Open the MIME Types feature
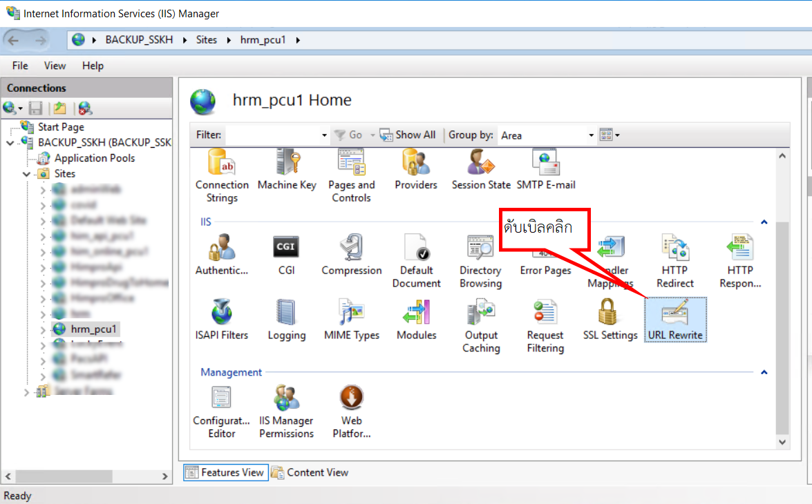Screen dimensions: 812x504 point(352,319)
